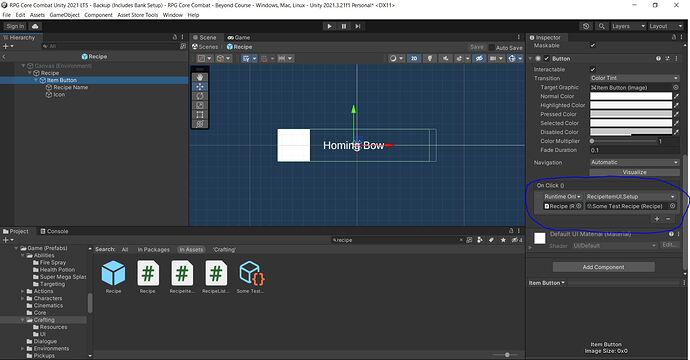
Task: Toggle the Maskable checkbox
Action: [593, 45]
